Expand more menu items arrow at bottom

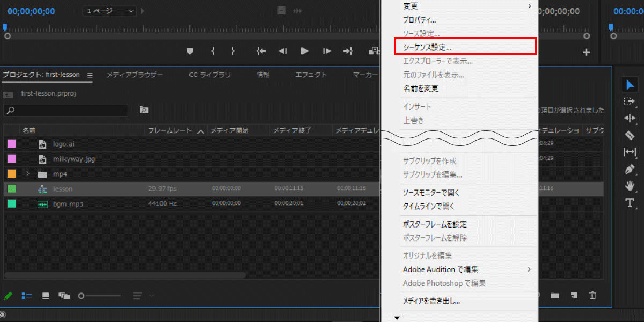(397, 318)
